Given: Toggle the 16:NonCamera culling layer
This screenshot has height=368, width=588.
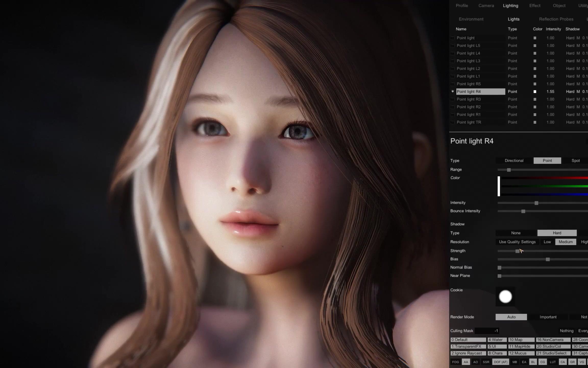Looking at the screenshot, I should [x=553, y=340].
